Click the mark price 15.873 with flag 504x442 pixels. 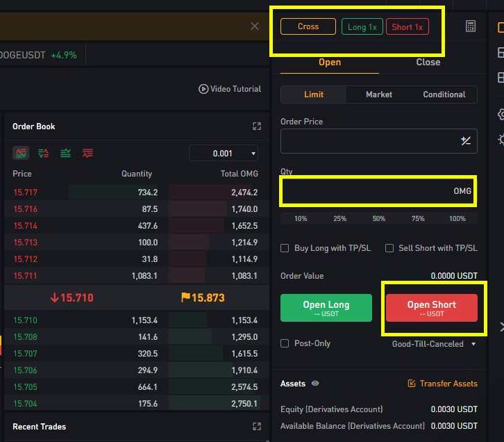pos(203,297)
